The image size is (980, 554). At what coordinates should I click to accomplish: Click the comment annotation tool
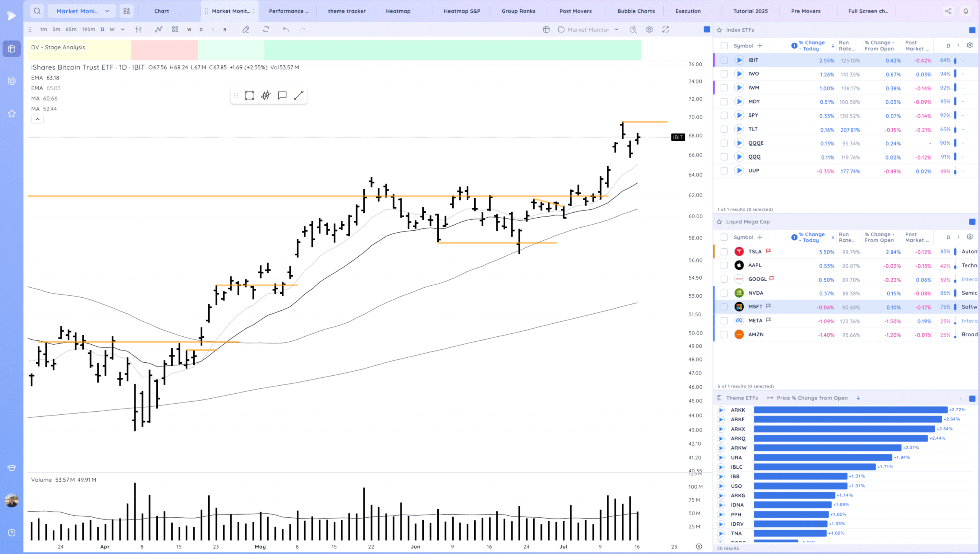click(x=282, y=96)
